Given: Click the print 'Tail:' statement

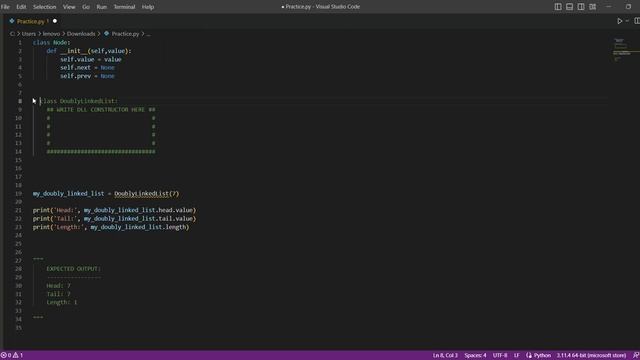Looking at the screenshot, I should [114, 219].
